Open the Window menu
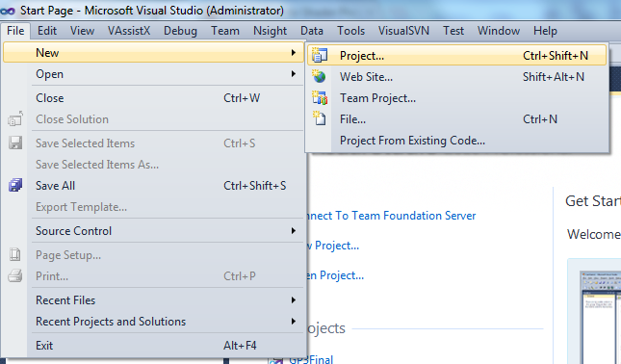The image size is (621, 364). tap(498, 31)
